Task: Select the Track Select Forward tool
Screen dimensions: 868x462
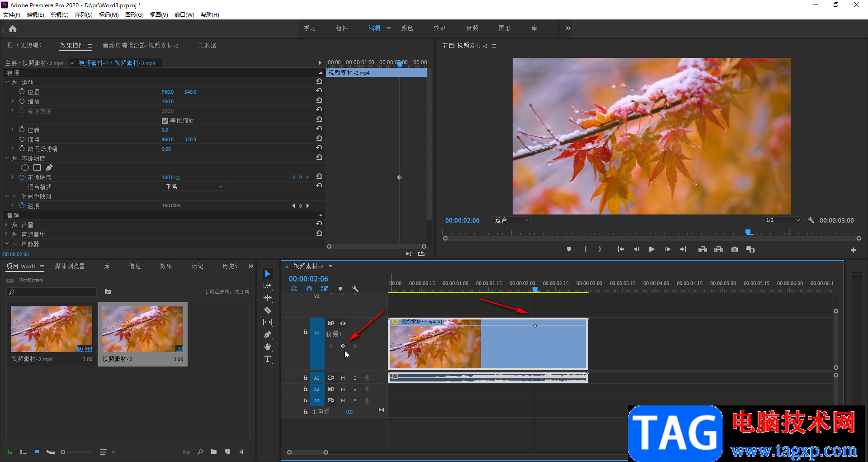Action: coord(268,286)
